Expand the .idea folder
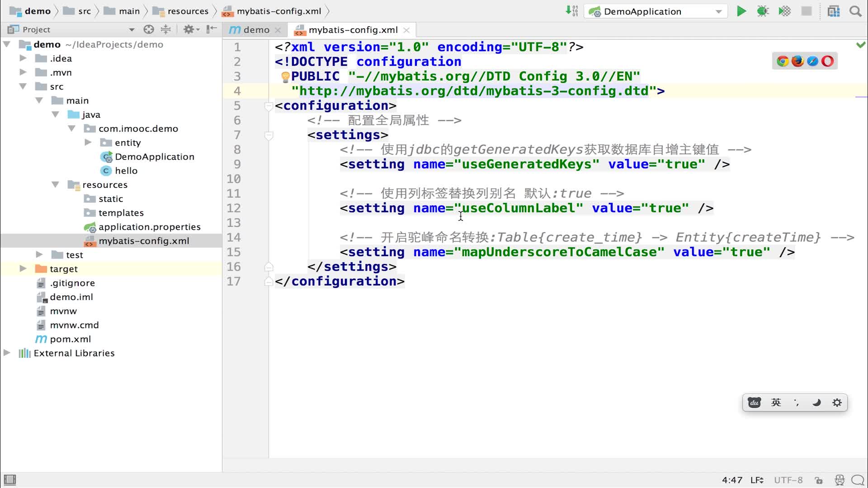Screen dimensions: 868x488 pyautogui.click(x=23, y=58)
